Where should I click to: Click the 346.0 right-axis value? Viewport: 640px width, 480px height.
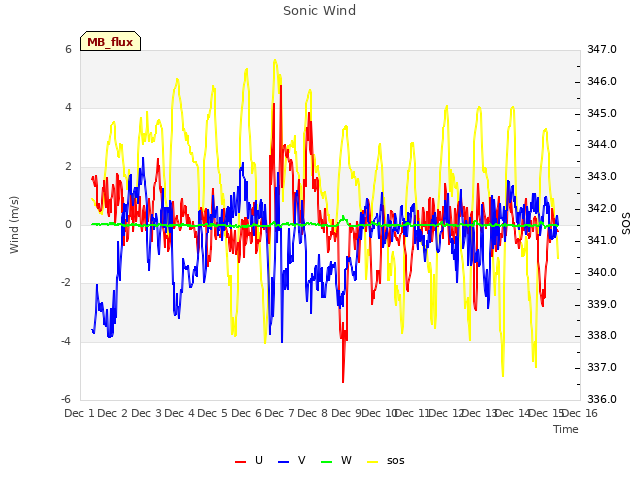coord(602,81)
